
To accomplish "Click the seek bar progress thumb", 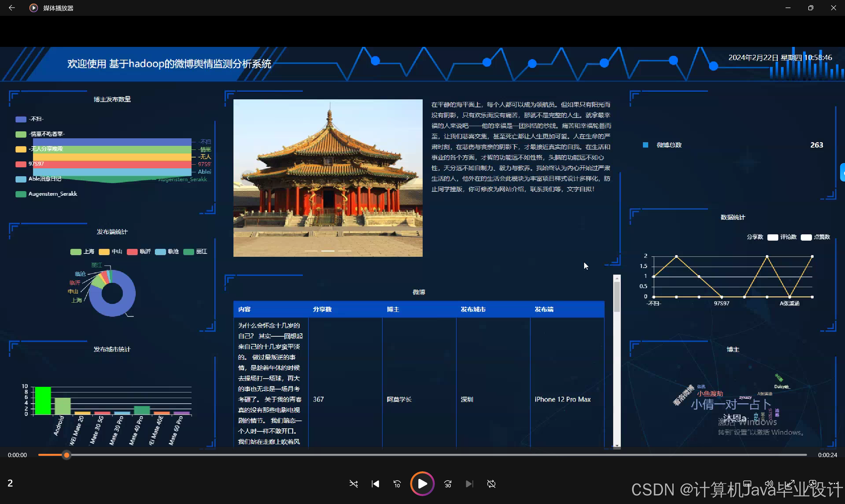I will click(67, 455).
